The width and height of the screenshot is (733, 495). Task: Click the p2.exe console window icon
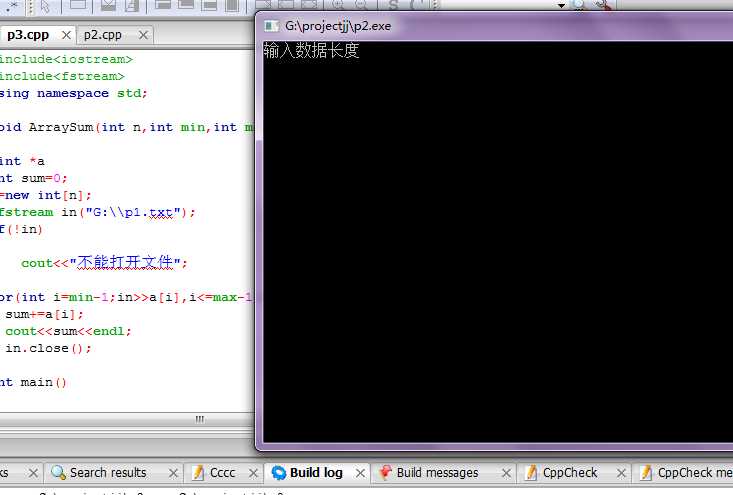pos(271,26)
